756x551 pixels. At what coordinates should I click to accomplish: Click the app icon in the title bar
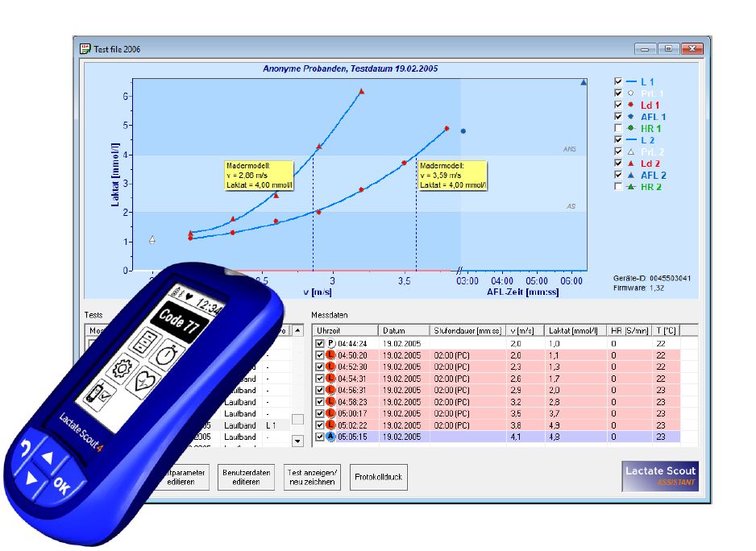(x=85, y=48)
